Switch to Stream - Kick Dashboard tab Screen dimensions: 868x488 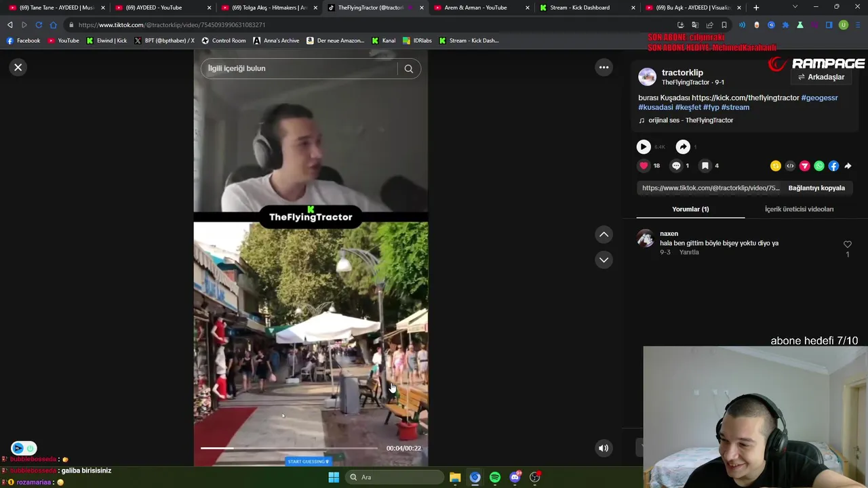587,7
